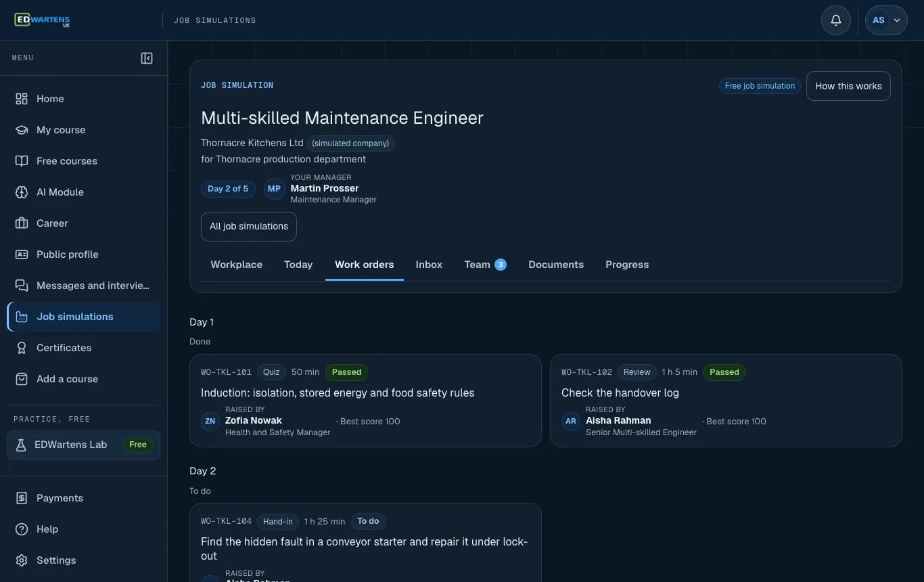Click the Passed badge on WO-TKL-102
The height and width of the screenshot is (582, 924).
(x=724, y=372)
